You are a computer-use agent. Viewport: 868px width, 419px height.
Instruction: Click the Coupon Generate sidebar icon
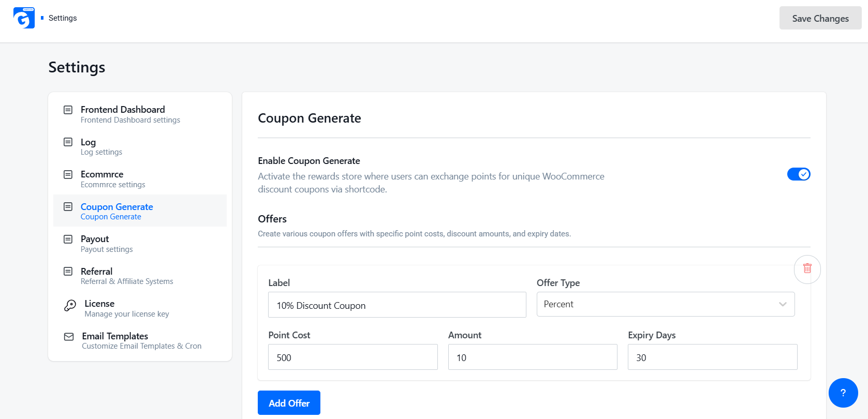coord(68,206)
